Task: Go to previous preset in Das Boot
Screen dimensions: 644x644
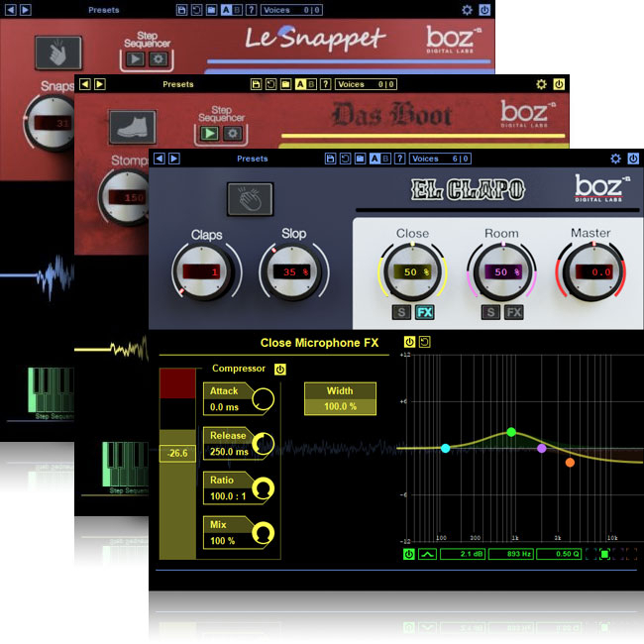Action: (85, 84)
